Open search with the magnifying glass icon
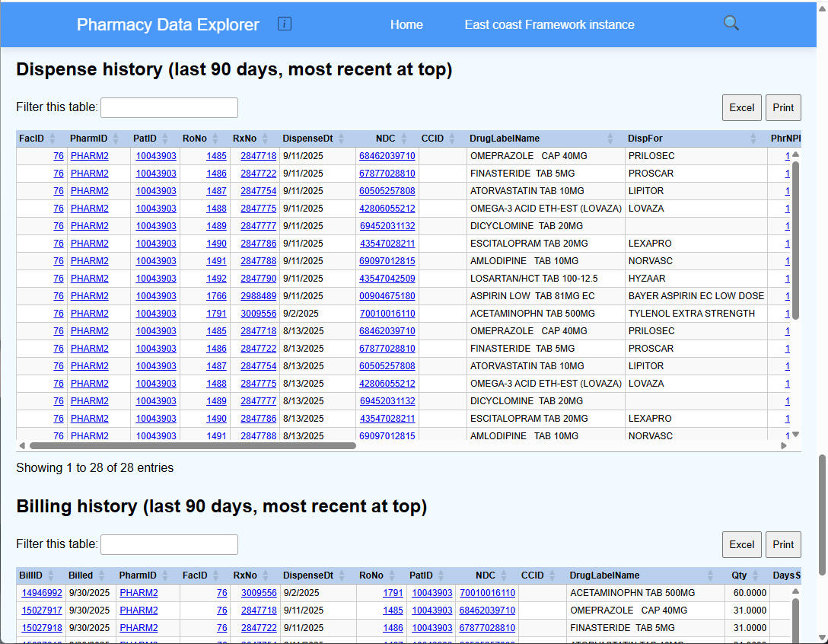Image resolution: width=828 pixels, height=644 pixels. pos(731,24)
